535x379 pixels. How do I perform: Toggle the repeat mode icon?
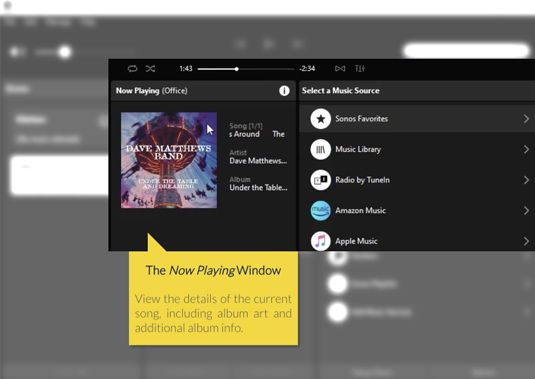pos(132,69)
